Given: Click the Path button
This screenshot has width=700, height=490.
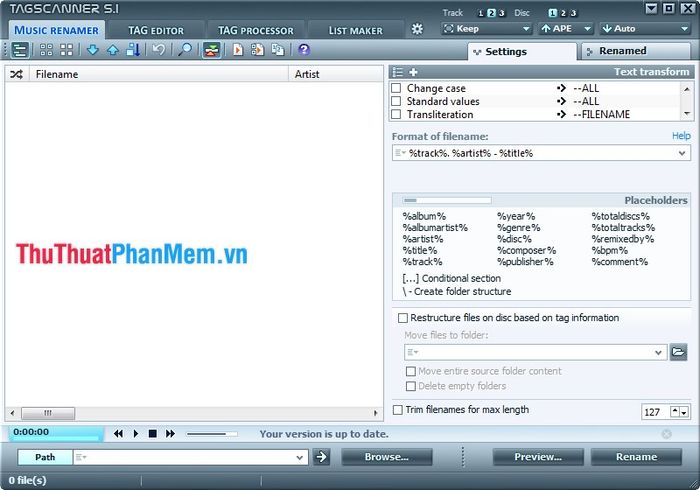Looking at the screenshot, I should (45, 457).
